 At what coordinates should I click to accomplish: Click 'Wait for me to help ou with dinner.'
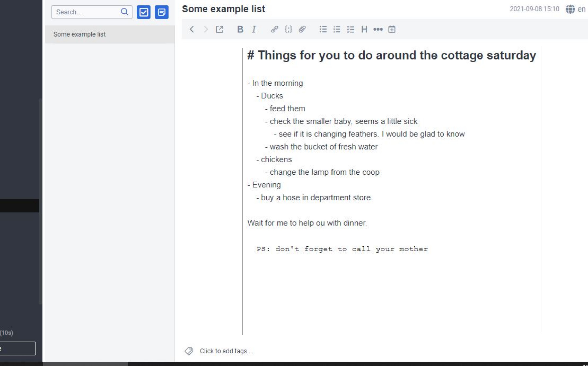[x=307, y=223]
